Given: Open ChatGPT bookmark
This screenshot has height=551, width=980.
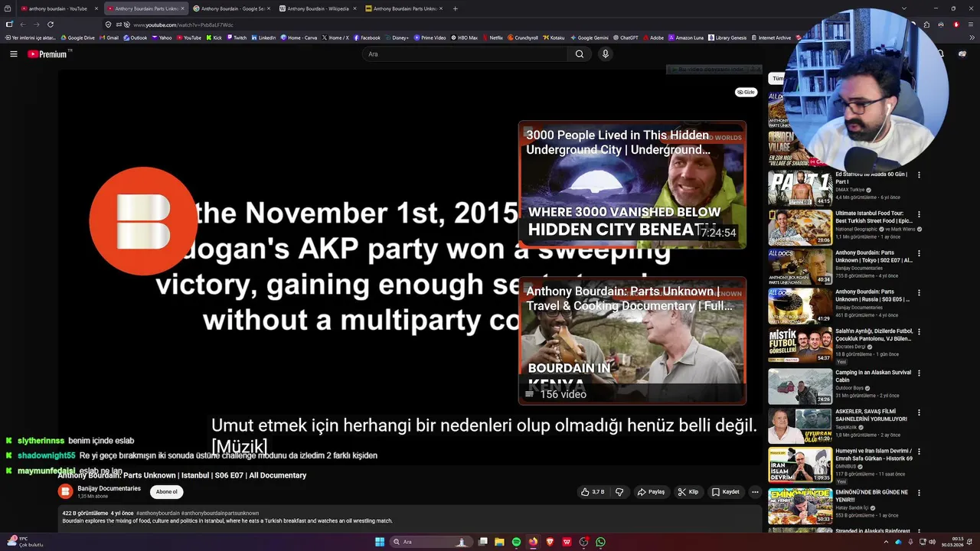Looking at the screenshot, I should pyautogui.click(x=625, y=37).
